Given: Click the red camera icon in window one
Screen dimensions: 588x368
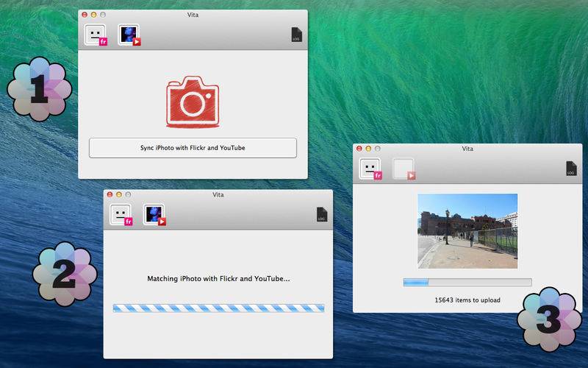Looking at the screenshot, I should [x=193, y=102].
